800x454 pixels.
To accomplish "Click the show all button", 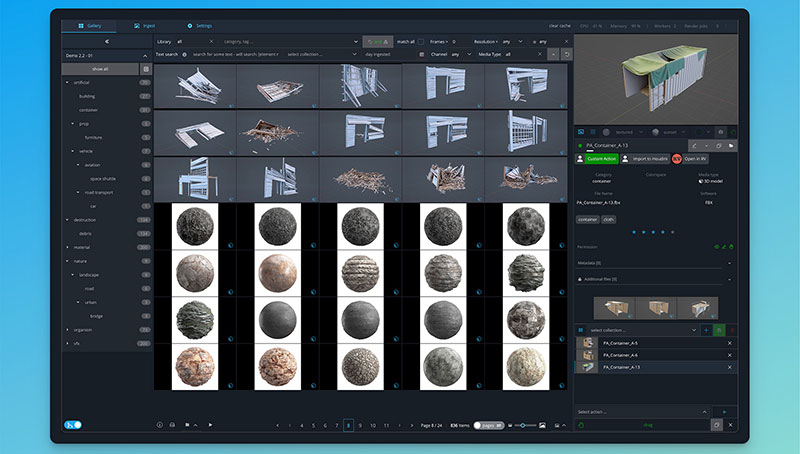I will pos(100,69).
